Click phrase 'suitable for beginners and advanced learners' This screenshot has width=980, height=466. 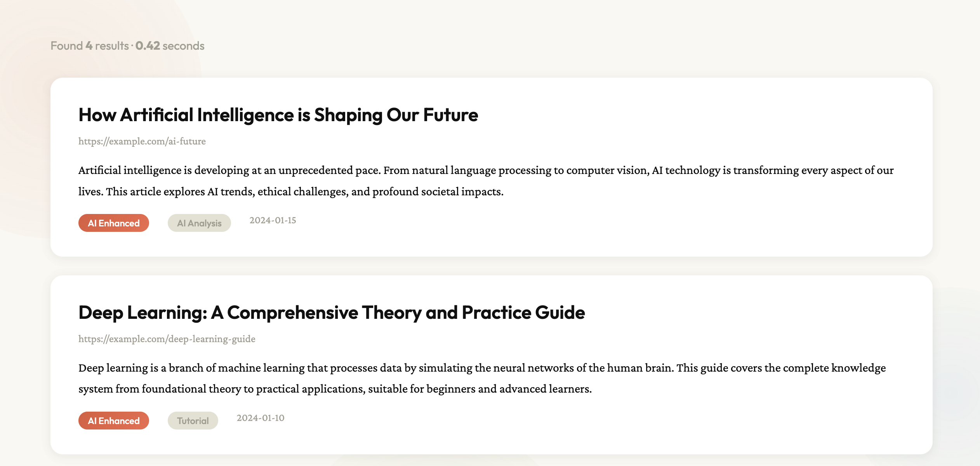coord(480,389)
